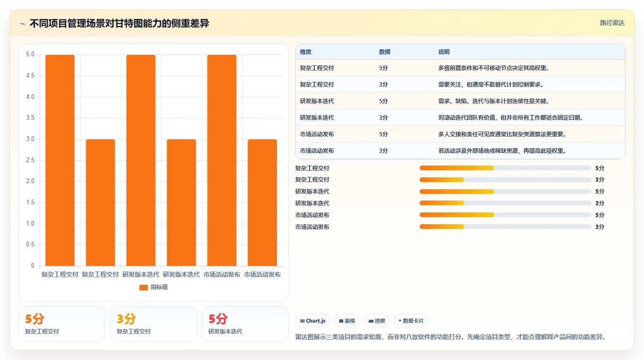Click the 5.0 tick label on the y-axis

pyautogui.click(x=30, y=54)
